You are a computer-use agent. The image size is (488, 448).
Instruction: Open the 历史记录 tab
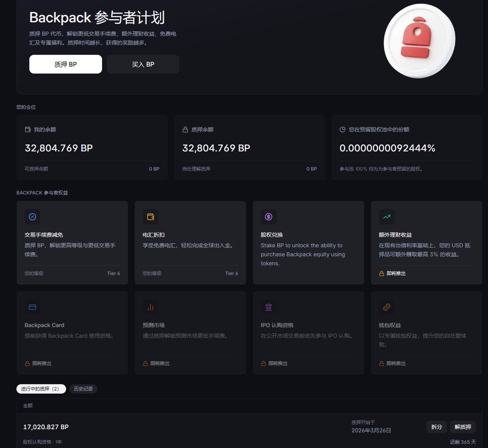click(83, 389)
